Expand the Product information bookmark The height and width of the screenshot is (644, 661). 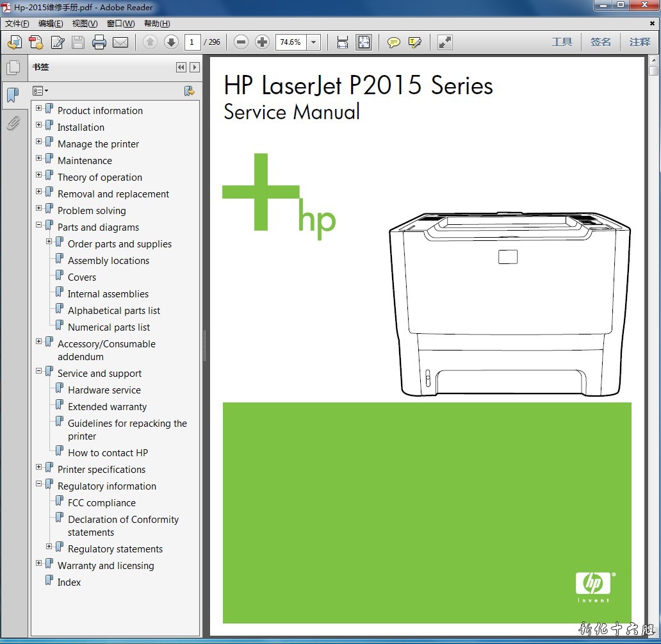(x=39, y=108)
